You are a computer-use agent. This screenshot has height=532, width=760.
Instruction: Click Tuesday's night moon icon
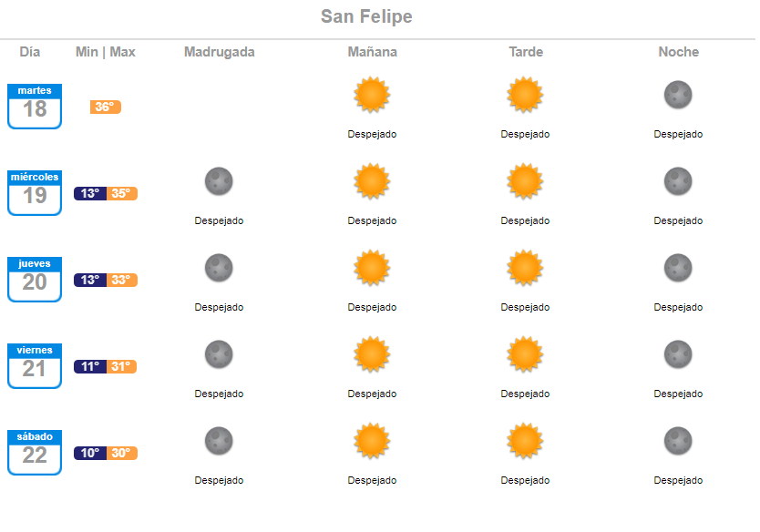coord(678,95)
